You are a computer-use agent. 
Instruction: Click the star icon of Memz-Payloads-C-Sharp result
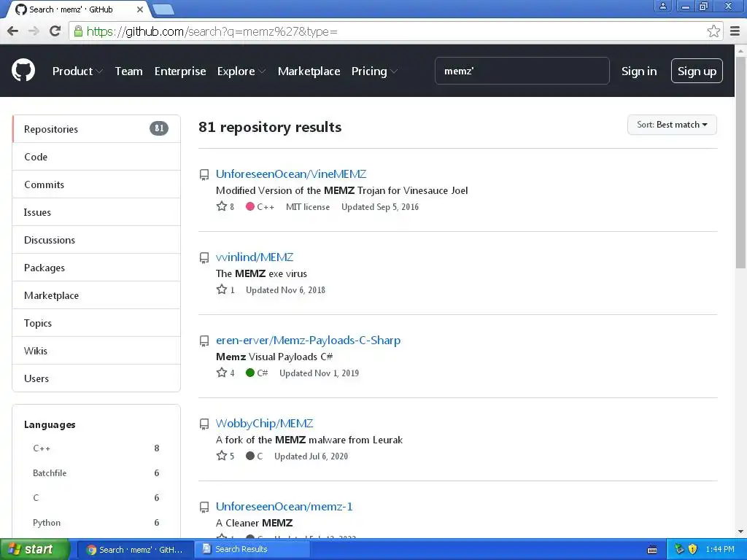click(222, 373)
